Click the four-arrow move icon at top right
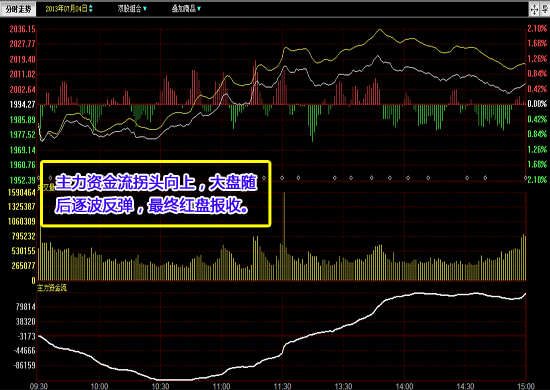 click(534, 9)
